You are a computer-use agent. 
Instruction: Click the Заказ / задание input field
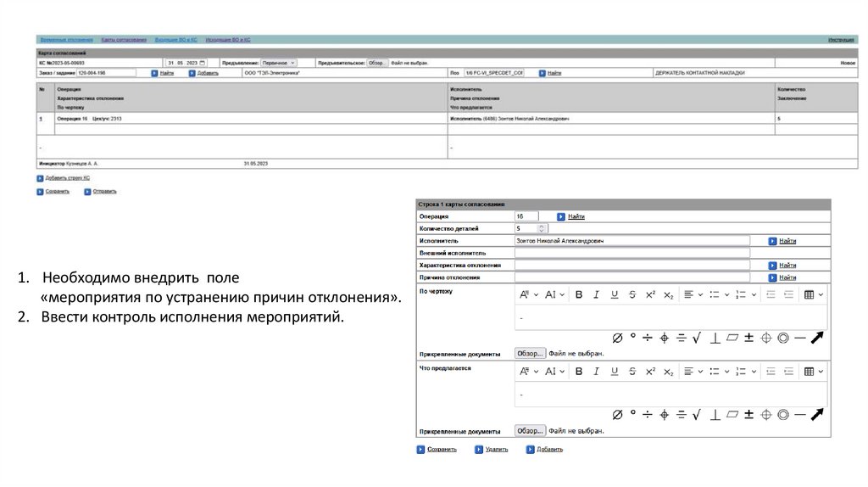pos(106,73)
